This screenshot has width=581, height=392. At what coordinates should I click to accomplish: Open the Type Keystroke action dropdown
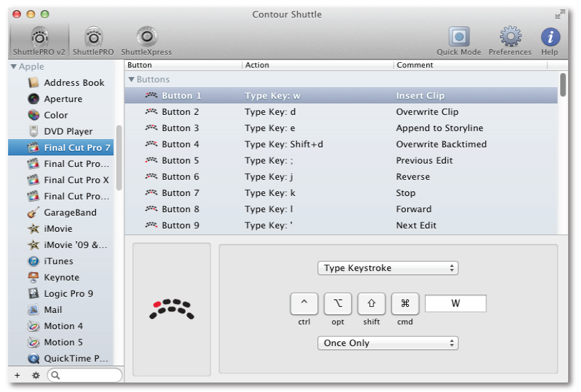coord(388,268)
